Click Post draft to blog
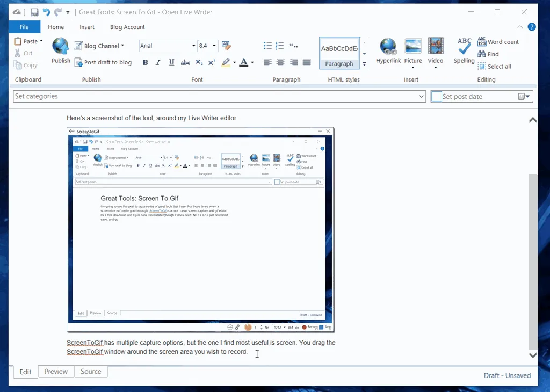Screen dimensions: 550x392 [103, 62]
